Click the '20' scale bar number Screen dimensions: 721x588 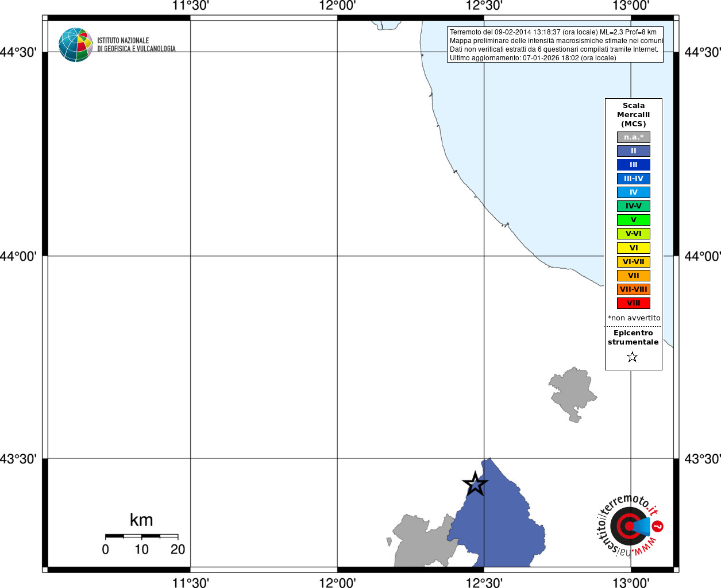[178, 550]
